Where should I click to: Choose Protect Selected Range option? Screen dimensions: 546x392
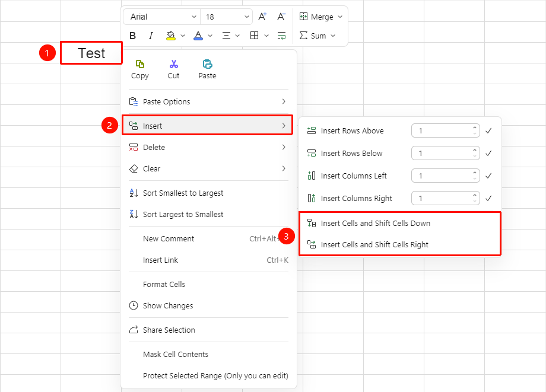pos(208,375)
